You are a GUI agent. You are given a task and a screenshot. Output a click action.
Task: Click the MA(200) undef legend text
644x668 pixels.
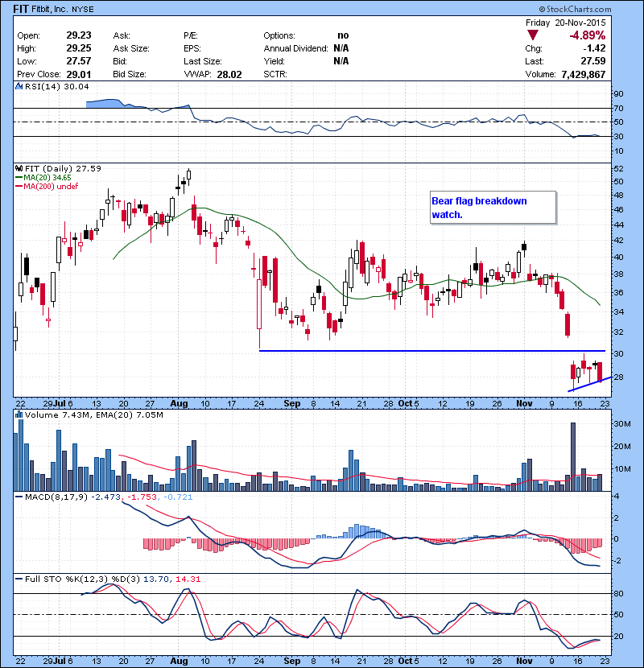52,187
